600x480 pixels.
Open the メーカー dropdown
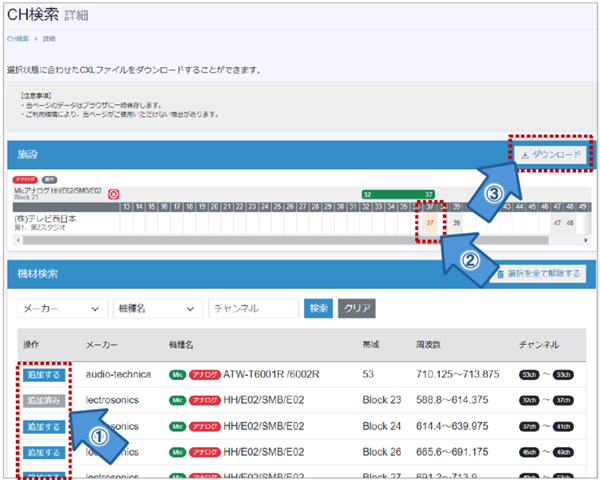coord(62,309)
